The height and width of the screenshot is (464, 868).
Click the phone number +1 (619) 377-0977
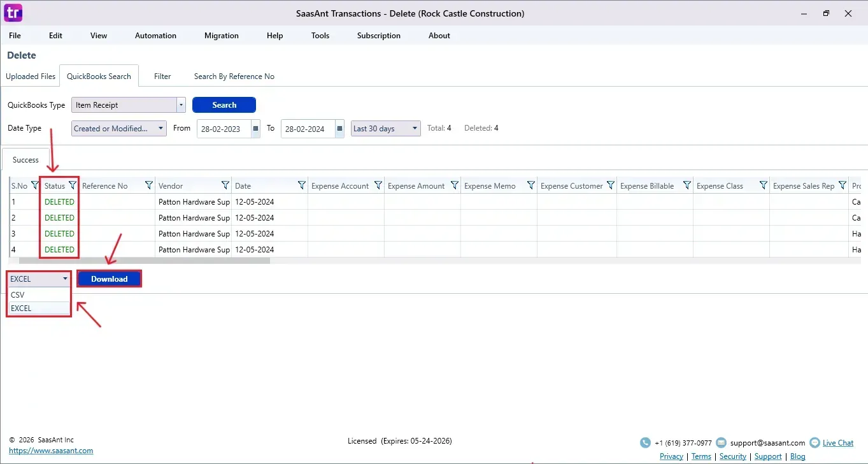(683, 443)
